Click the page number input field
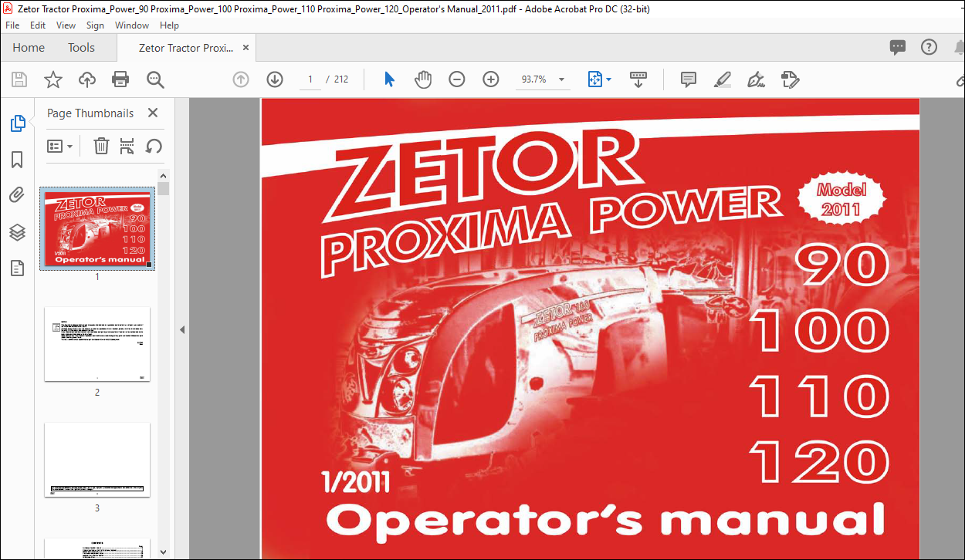This screenshot has width=965, height=560. [310, 79]
